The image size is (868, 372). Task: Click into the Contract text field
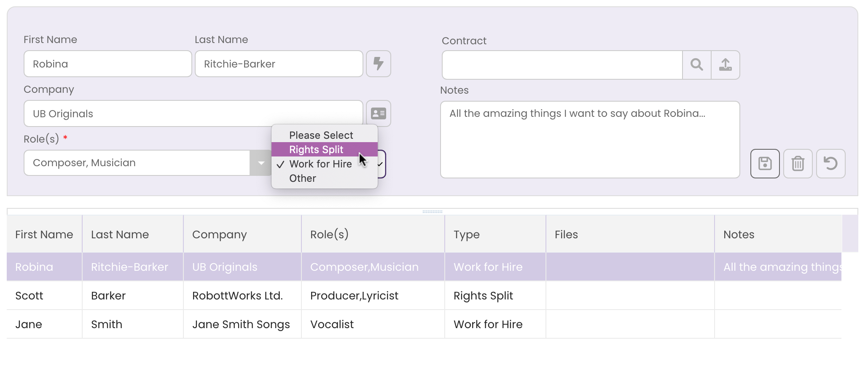[562, 65]
